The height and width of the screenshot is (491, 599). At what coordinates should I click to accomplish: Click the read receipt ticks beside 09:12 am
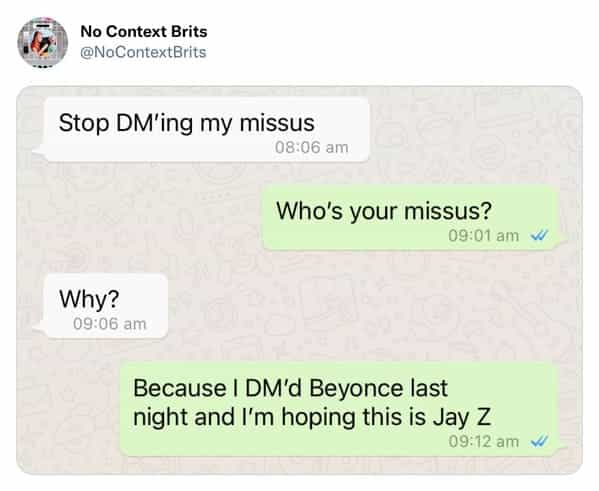539,441
